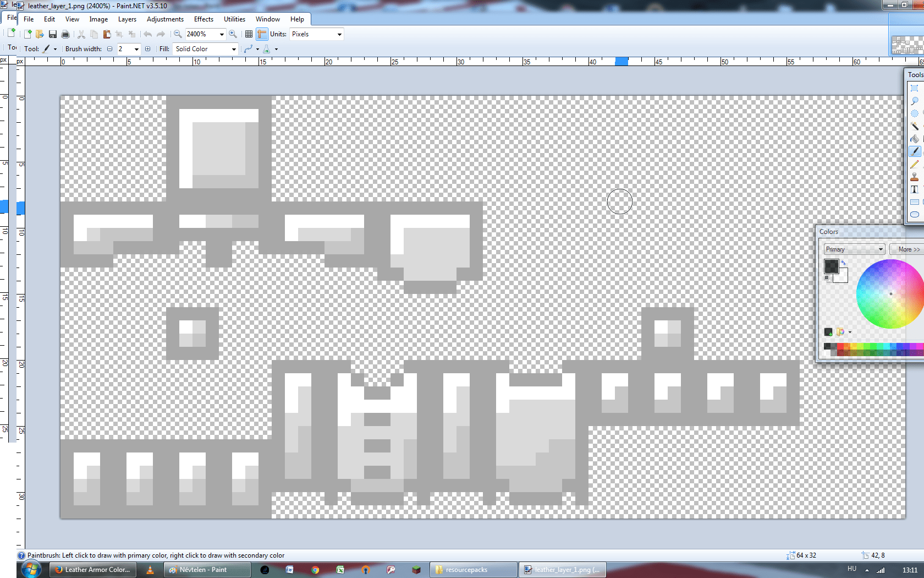Select the Clone Stamp tool
Image resolution: width=924 pixels, height=578 pixels.
pos(914,177)
